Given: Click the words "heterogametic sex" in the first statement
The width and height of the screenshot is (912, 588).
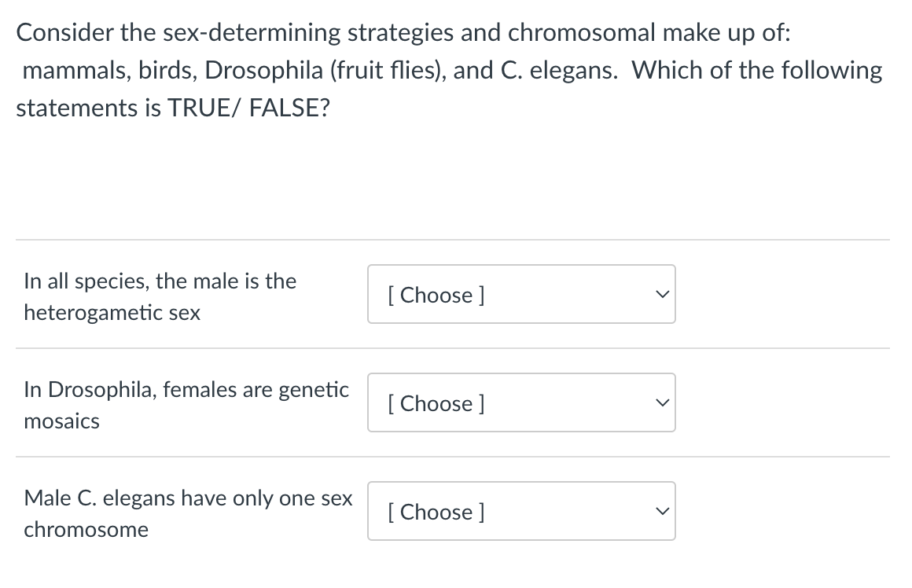Looking at the screenshot, I should pyautogui.click(x=112, y=313).
